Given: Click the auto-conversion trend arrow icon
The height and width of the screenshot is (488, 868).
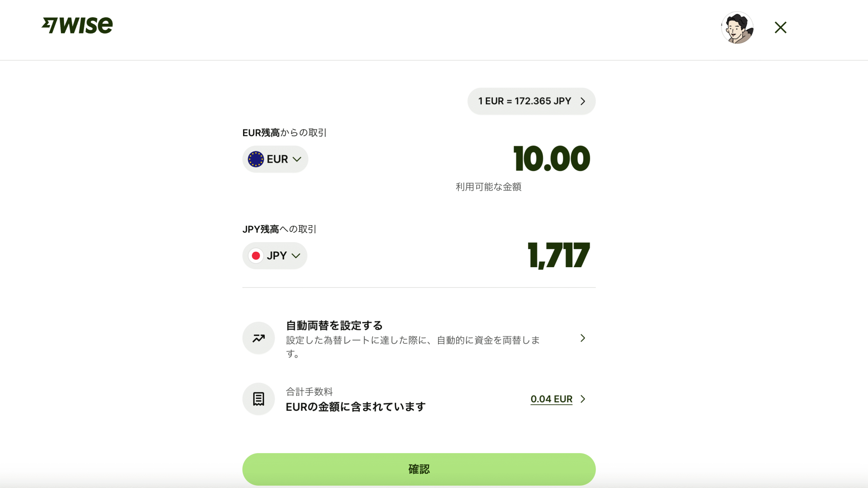Looking at the screenshot, I should [x=258, y=338].
